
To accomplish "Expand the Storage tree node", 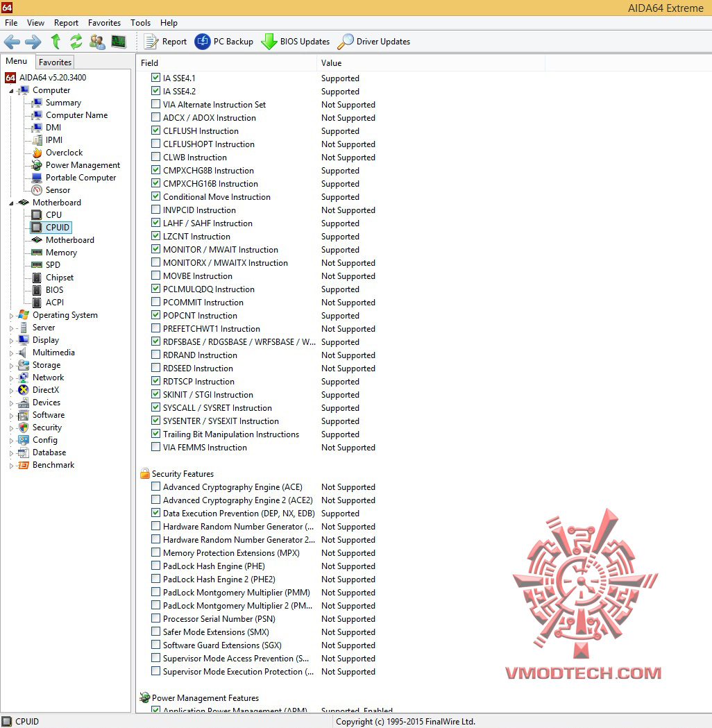I will point(11,366).
